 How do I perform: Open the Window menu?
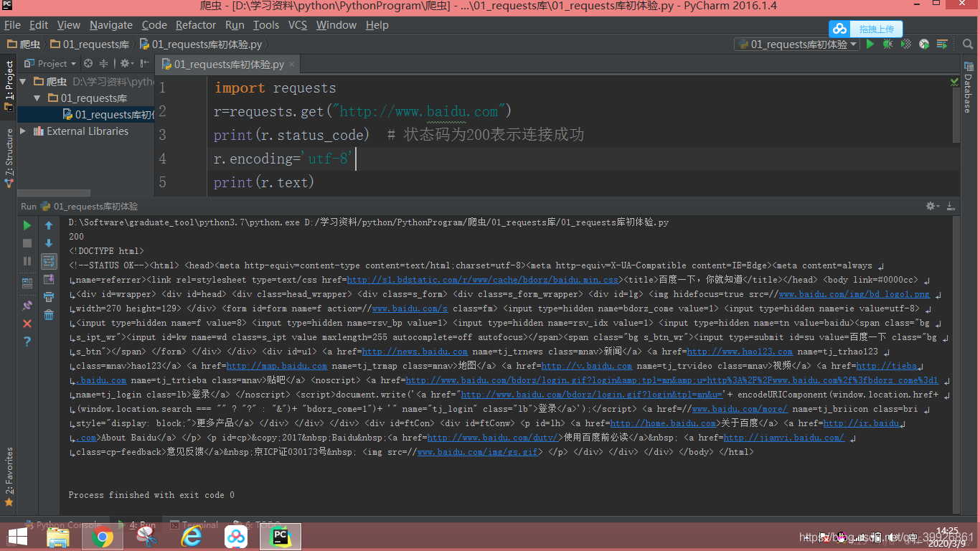pyautogui.click(x=336, y=25)
